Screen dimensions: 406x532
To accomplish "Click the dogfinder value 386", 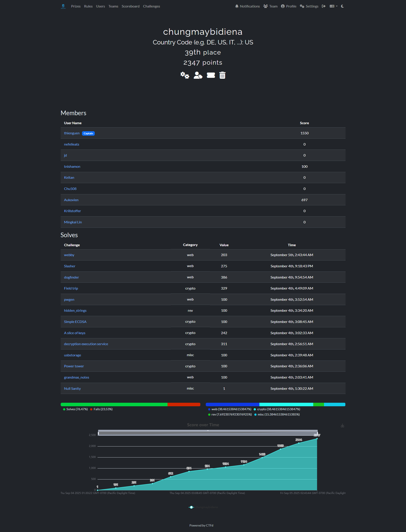I will [x=224, y=277].
